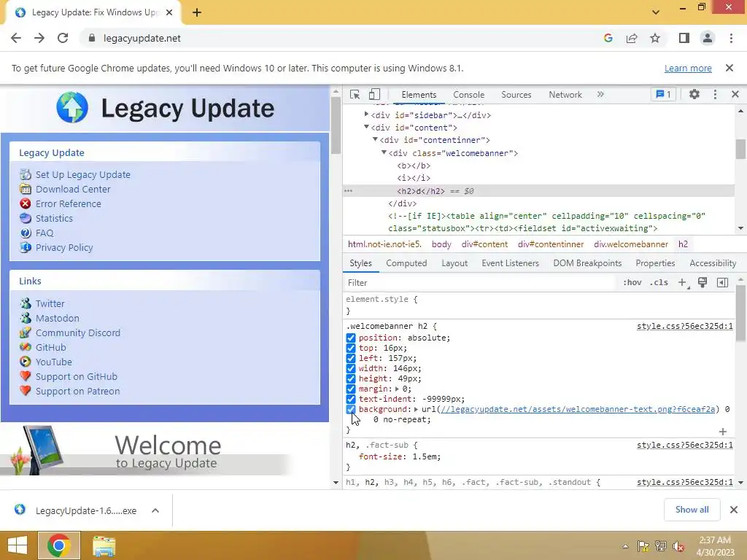The width and height of the screenshot is (747, 560).
Task: Click the Learn more link
Action: (x=688, y=68)
